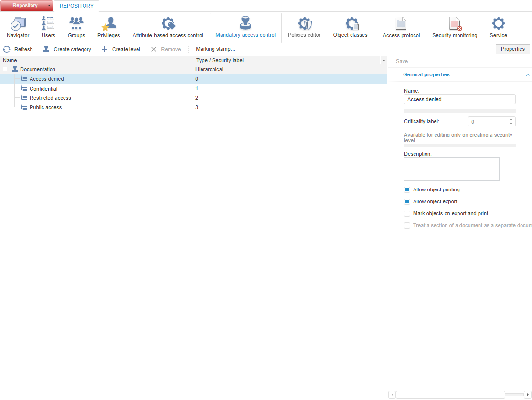Click the horizontal scrollbar in properties panel
The width and height of the screenshot is (532, 400).
(450, 395)
